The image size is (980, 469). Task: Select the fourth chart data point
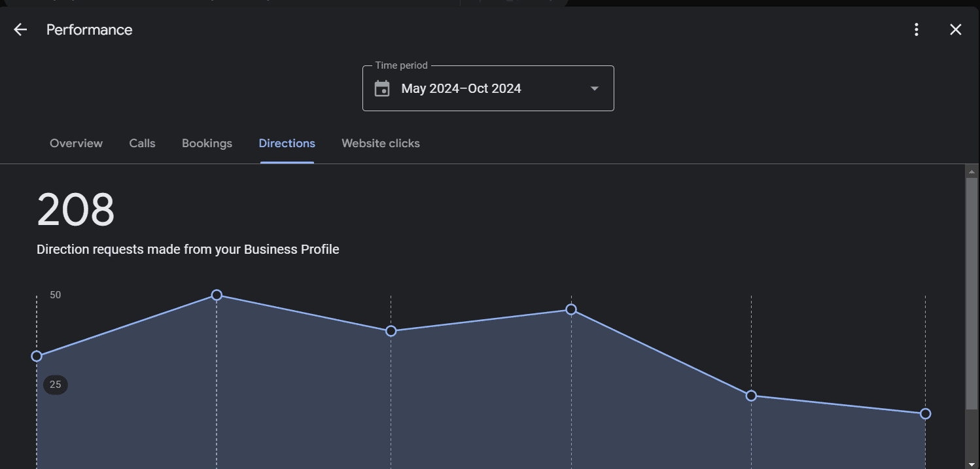tap(571, 309)
